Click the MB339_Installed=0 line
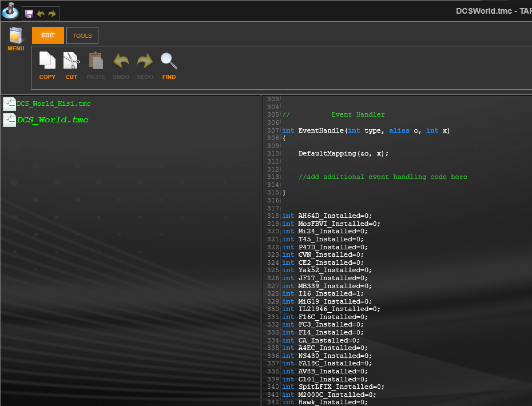 tap(327, 286)
